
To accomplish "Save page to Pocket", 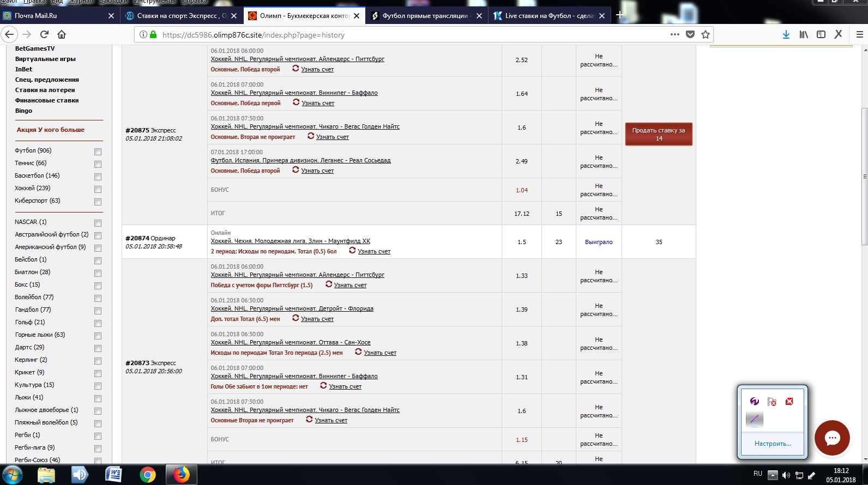I will click(x=690, y=34).
